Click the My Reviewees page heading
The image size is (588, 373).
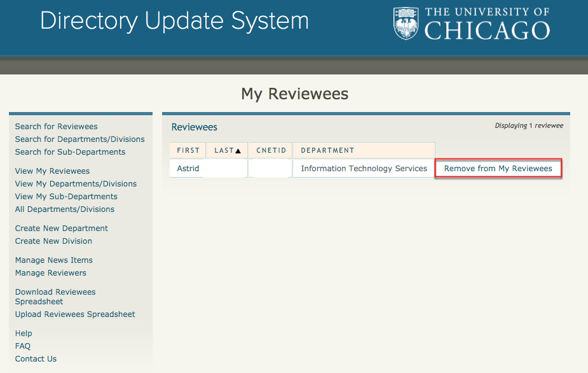pyautogui.click(x=295, y=94)
